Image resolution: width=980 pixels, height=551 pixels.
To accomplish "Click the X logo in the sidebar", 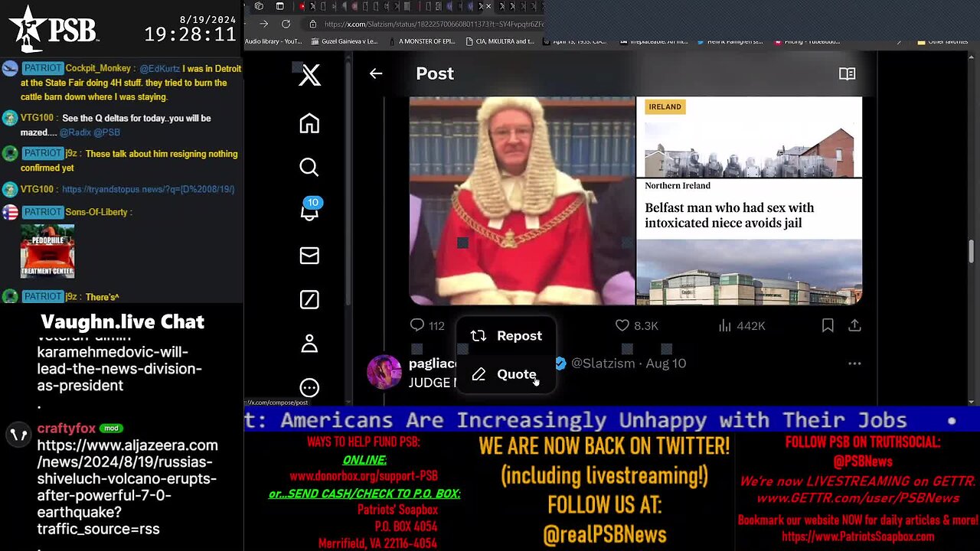I will click(x=309, y=75).
